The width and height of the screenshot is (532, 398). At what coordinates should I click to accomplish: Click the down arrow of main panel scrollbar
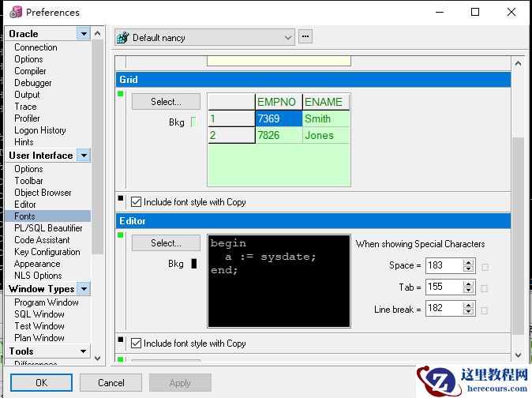518,355
